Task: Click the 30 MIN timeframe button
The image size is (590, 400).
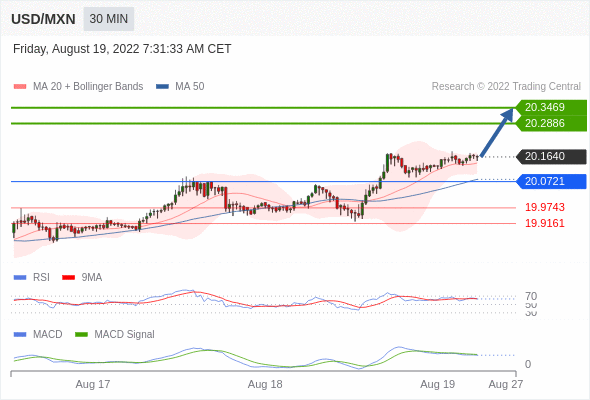Action: tap(108, 19)
